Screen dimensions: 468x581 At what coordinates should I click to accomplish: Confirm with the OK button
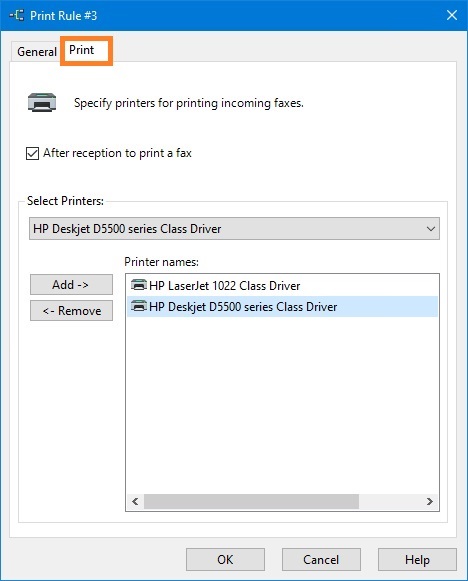225,560
